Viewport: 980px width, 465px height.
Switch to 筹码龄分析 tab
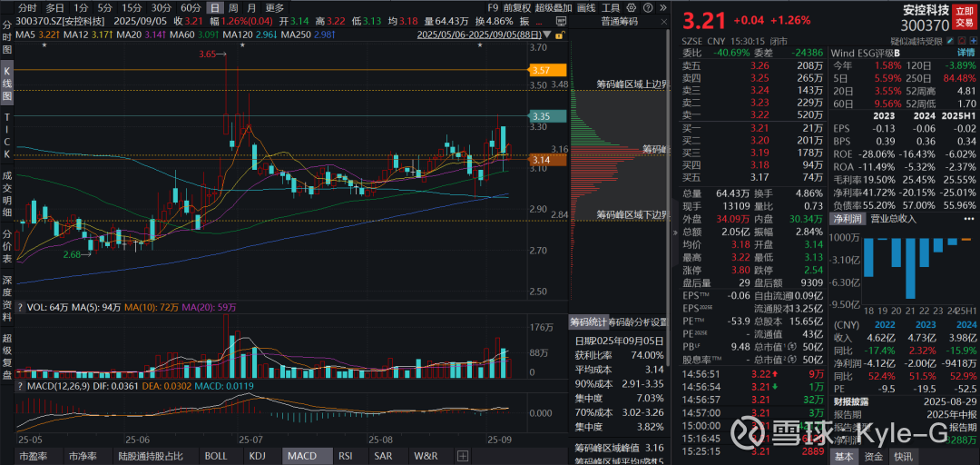point(628,322)
